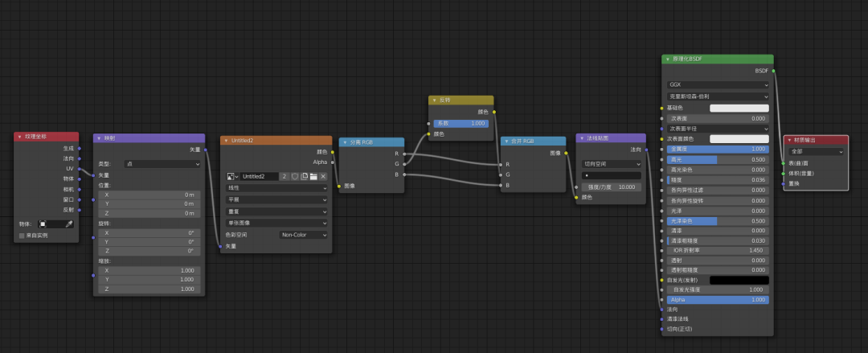This screenshot has height=353, width=868.
Task: Open the GGX distribution dropdown
Action: click(x=718, y=84)
